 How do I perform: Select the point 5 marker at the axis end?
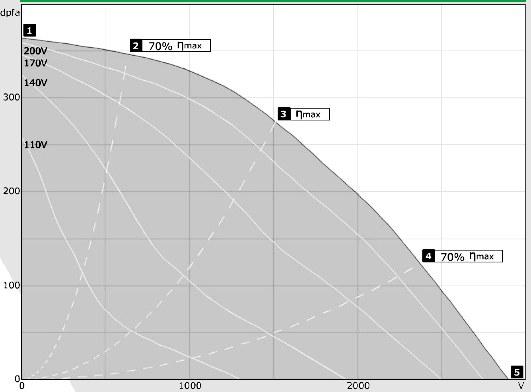tap(517, 372)
